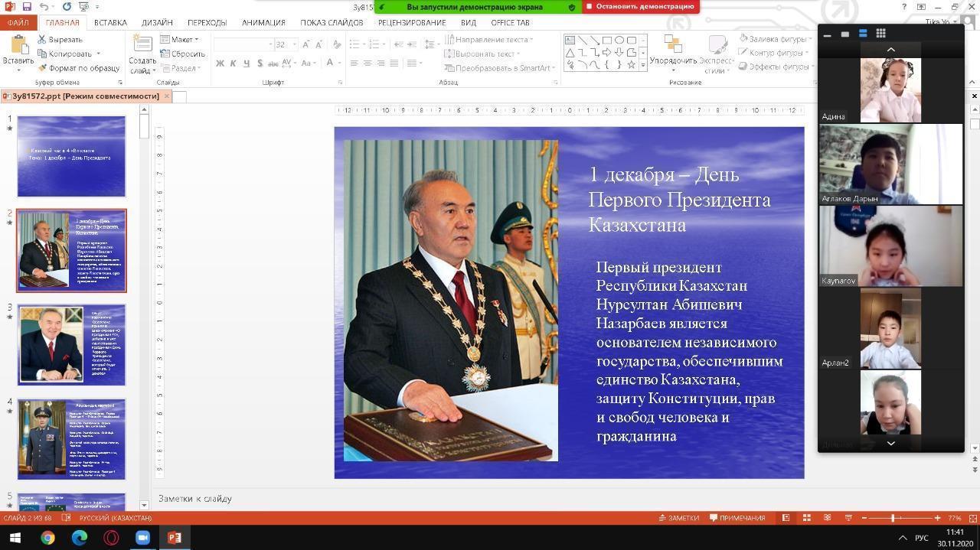Open Slide Sorter view in status bar

pos(806,518)
